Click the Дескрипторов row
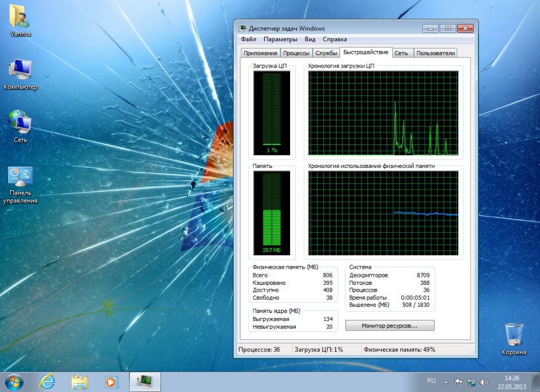Image resolution: width=540 pixels, height=392 pixels. point(389,275)
